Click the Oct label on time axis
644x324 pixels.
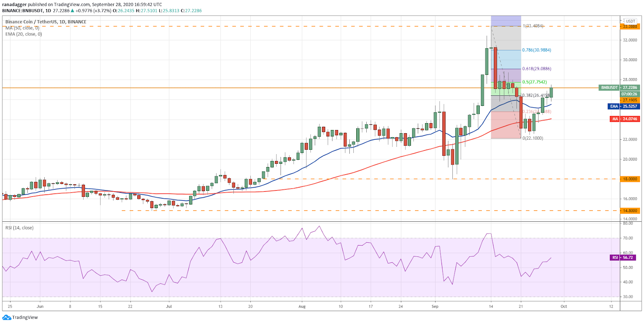tap(563, 306)
